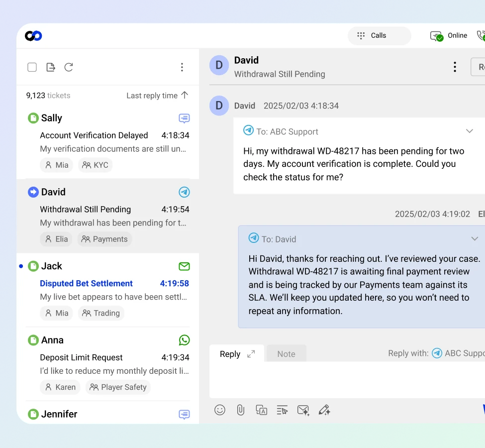Click the WhatsApp icon on Anna's ticket
Image resolution: width=485 pixels, height=448 pixels.
(185, 340)
